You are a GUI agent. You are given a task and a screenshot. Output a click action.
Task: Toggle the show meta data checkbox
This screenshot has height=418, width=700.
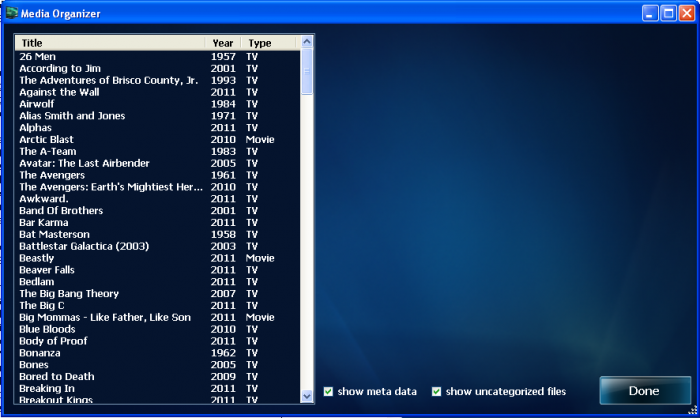coord(328,392)
